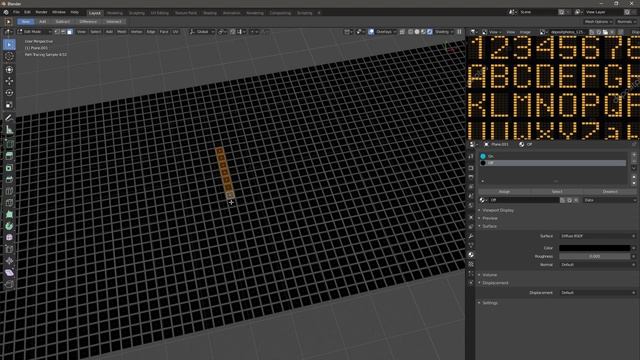Toggle snapping magnet
The width and height of the screenshot is (640, 360).
tap(233, 31)
